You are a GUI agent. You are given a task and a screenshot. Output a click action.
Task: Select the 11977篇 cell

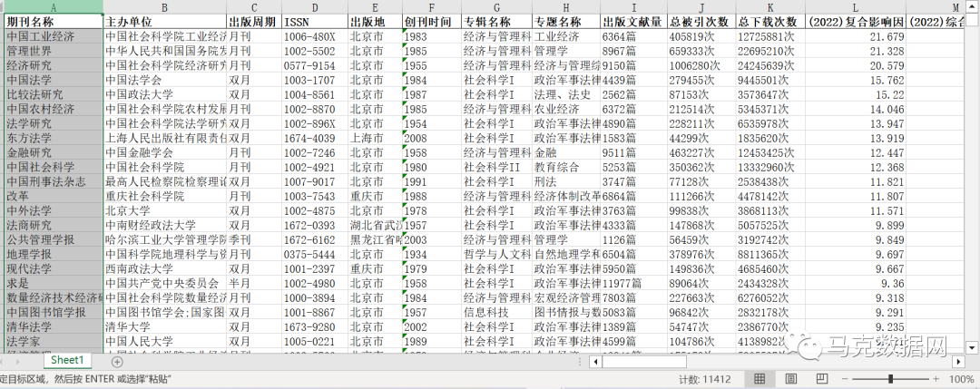click(633, 283)
